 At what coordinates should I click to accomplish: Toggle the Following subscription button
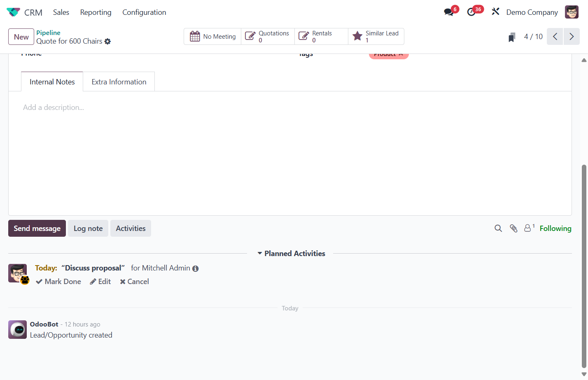pos(555,228)
